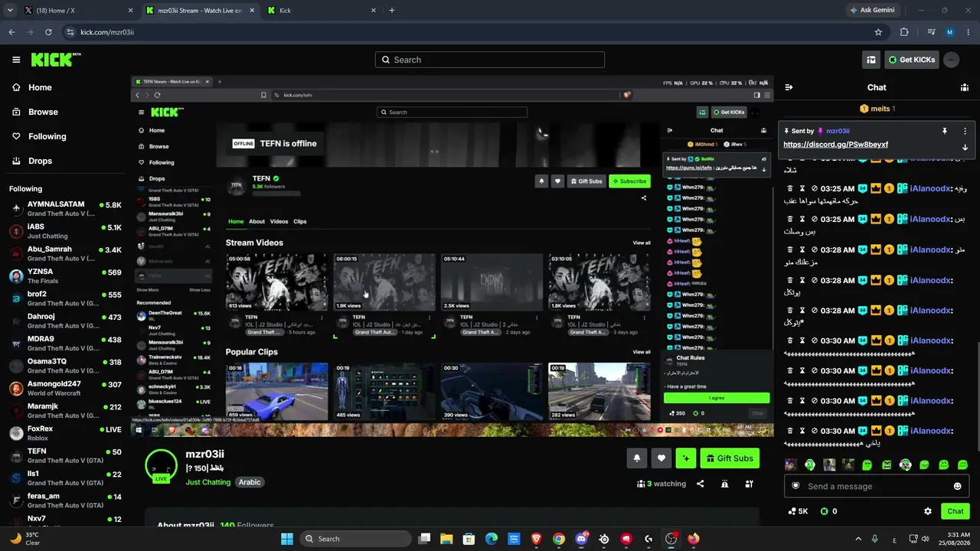Image resolution: width=980 pixels, height=551 pixels.
Task: Report the stream with siren icon
Action: (x=724, y=484)
